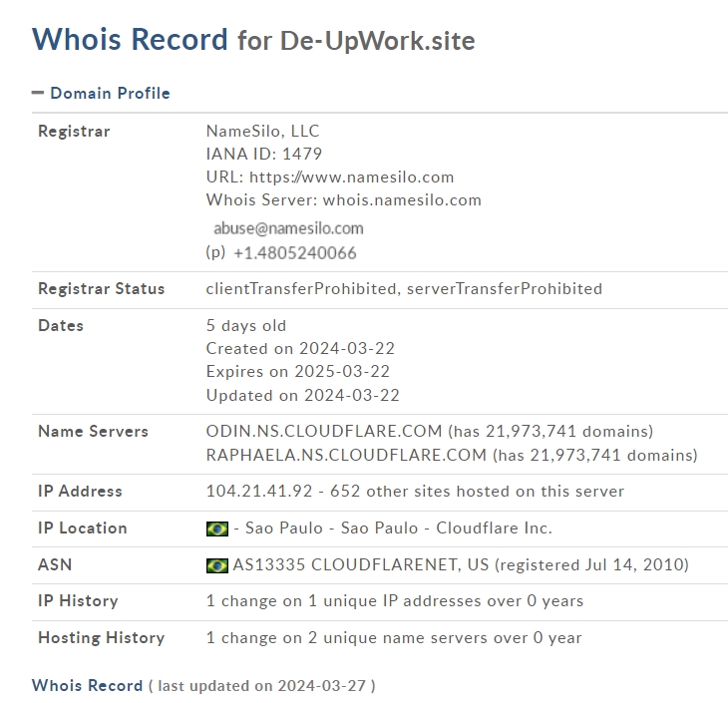Click the Name Servers label

93,432
